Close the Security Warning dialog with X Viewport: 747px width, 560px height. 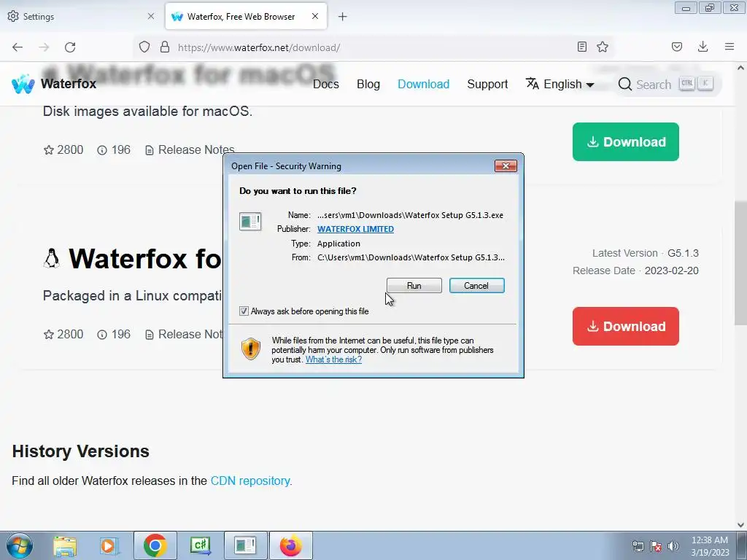click(506, 166)
